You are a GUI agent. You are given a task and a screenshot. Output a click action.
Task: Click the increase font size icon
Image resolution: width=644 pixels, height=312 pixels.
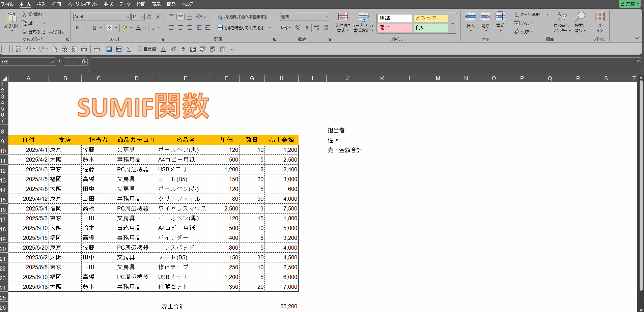pos(150,17)
